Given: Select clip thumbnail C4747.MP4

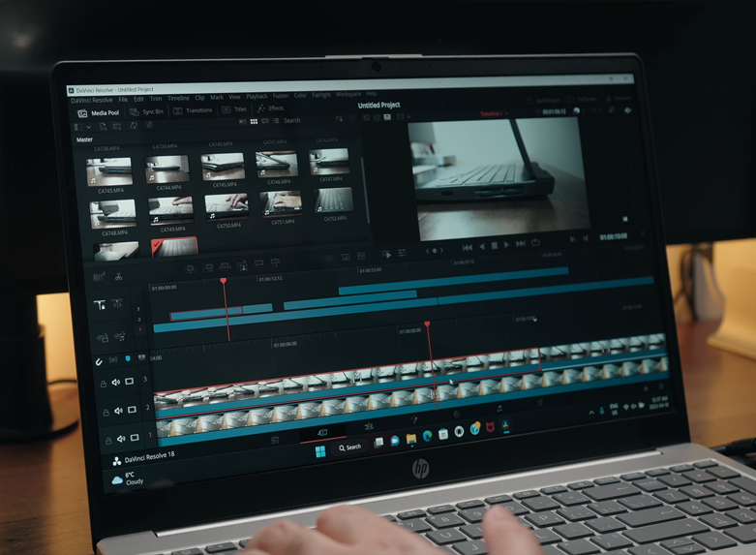Looking at the screenshot, I should (329, 161).
